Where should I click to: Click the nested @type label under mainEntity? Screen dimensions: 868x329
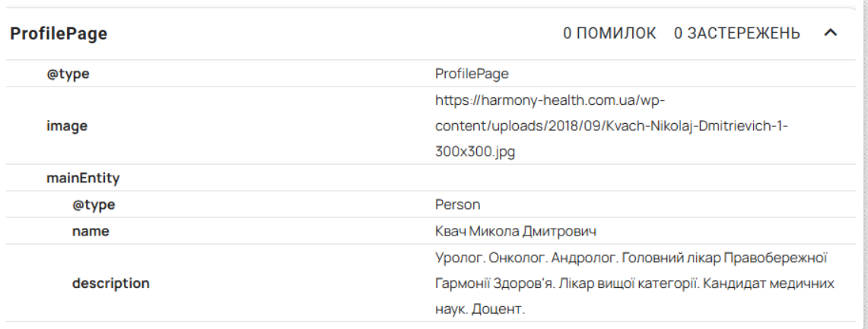(x=94, y=204)
